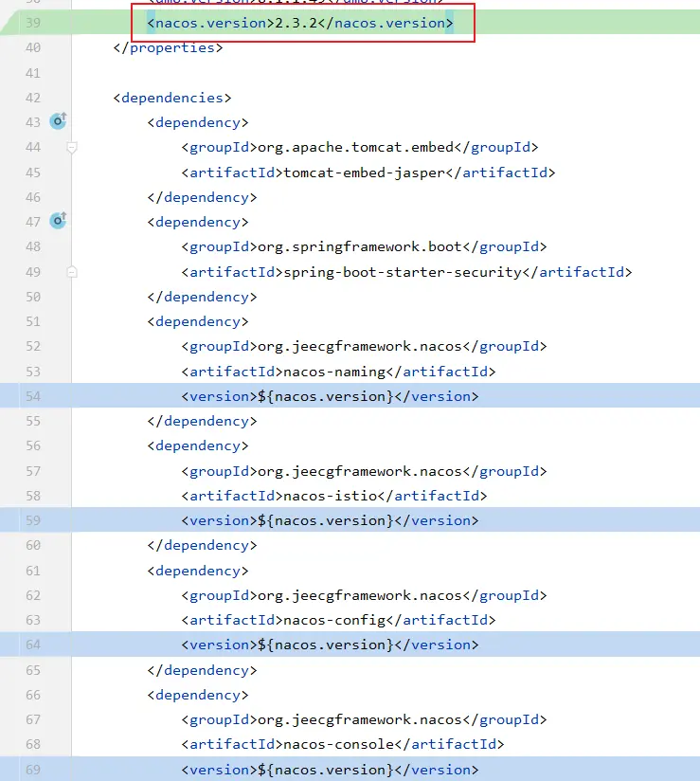Screen dimensions: 700x781
Task: Click the opening dependencies tag on line 42
Action: click(171, 97)
